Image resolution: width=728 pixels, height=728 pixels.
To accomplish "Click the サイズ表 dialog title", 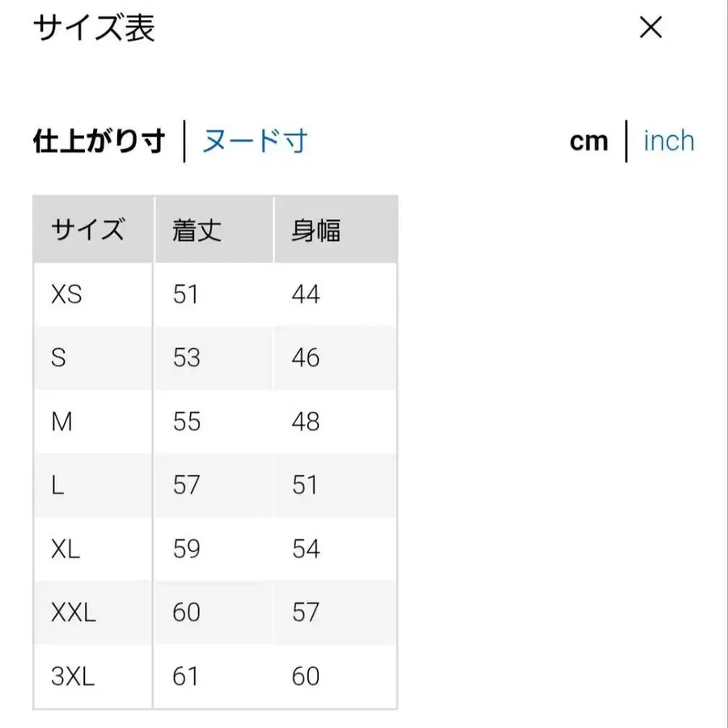I will coord(93,28).
